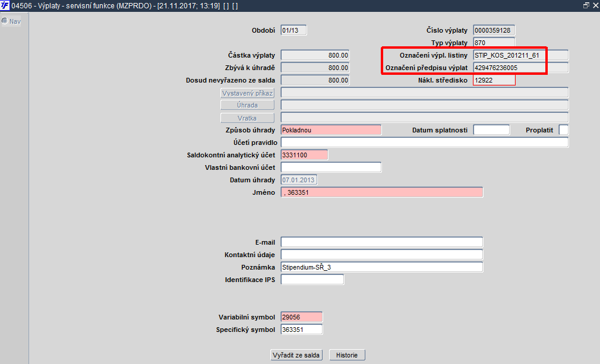Focus the Vlastní bankovní účet field
600x364 pixels.
point(331,167)
